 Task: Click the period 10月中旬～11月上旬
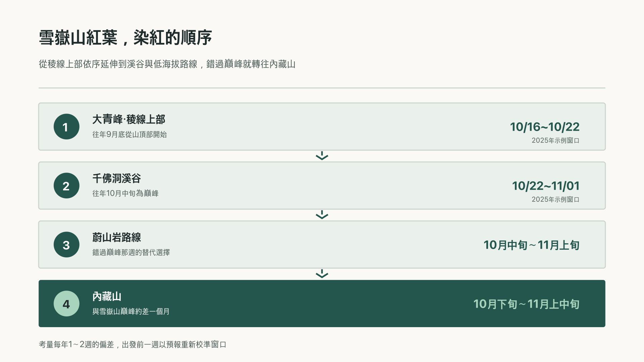531,245
